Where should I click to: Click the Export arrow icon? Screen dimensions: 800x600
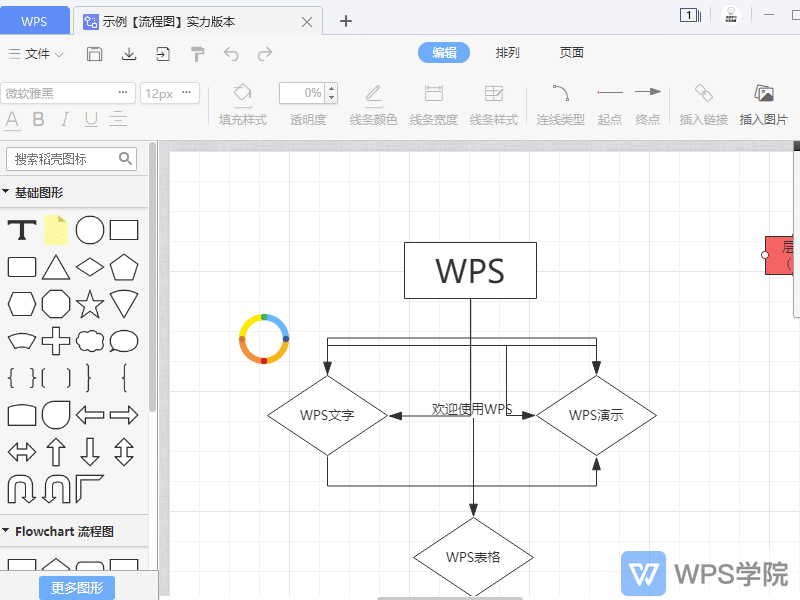(x=163, y=54)
